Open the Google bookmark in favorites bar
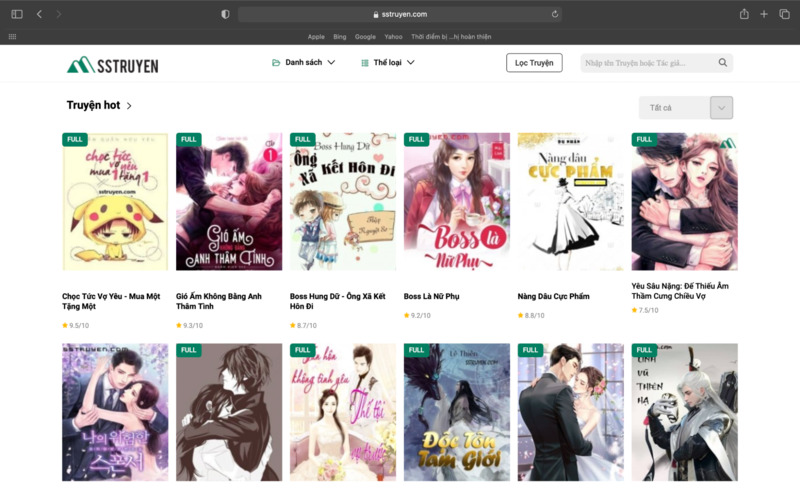Viewport: 800px width, 500px height. (365, 37)
